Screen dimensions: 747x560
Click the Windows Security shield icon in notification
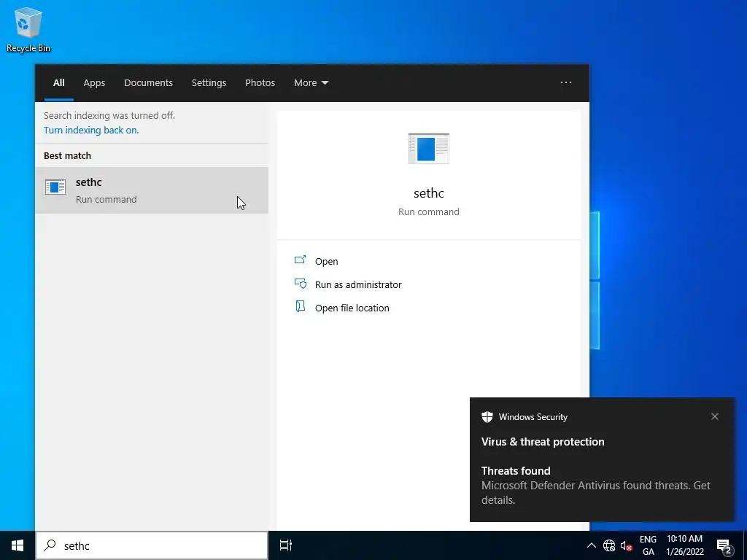487,416
